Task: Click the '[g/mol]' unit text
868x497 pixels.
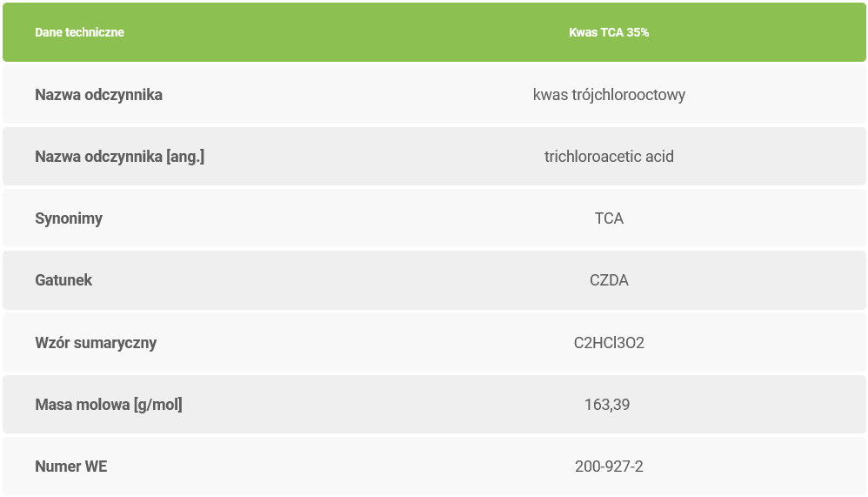Action: coord(157,405)
